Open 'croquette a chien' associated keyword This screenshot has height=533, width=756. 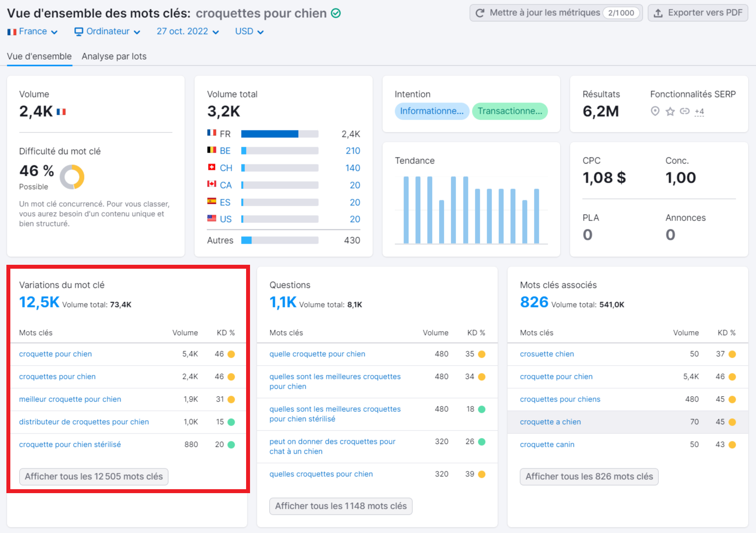(550, 422)
